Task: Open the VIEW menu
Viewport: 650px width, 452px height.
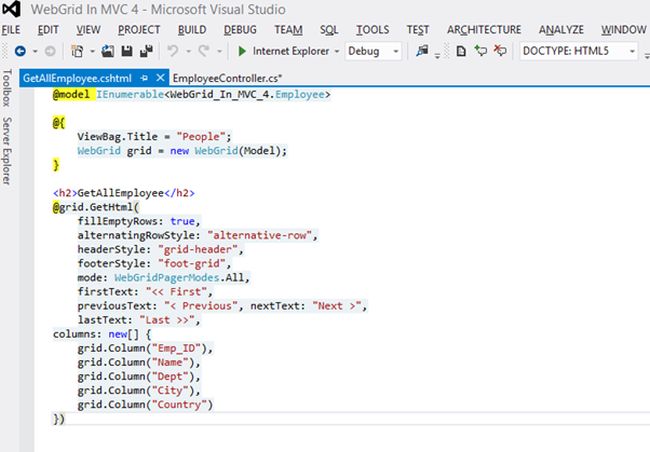Action: point(88,30)
